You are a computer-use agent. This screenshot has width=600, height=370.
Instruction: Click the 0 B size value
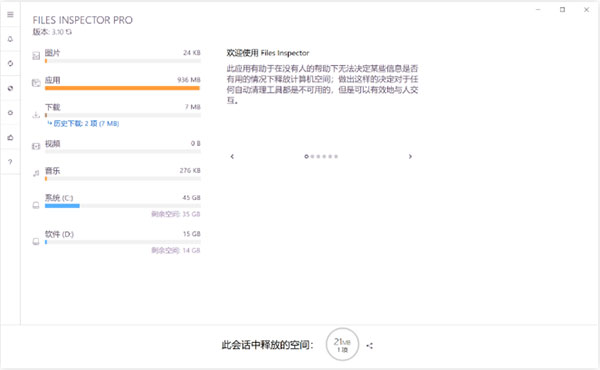pyautogui.click(x=196, y=143)
